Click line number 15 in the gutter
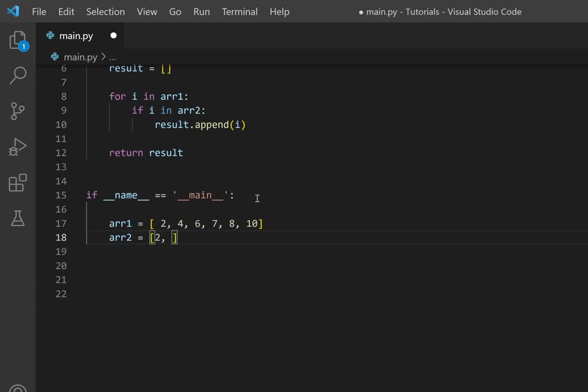Screen dimensions: 588x392 pyautogui.click(x=61, y=195)
